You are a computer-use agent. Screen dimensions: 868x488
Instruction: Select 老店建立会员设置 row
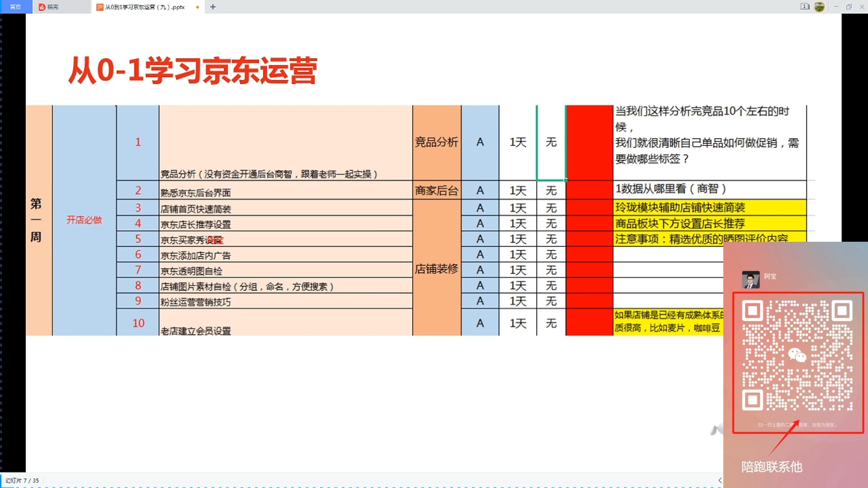click(286, 323)
